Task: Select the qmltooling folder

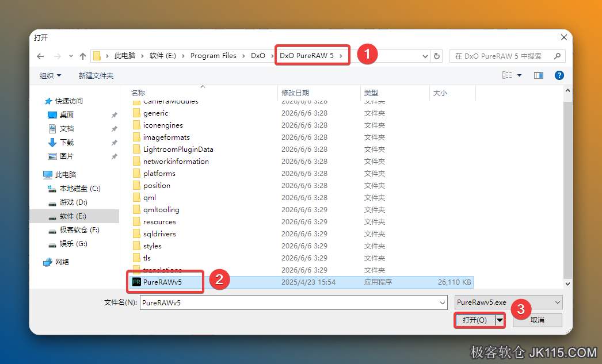Action: tap(161, 210)
